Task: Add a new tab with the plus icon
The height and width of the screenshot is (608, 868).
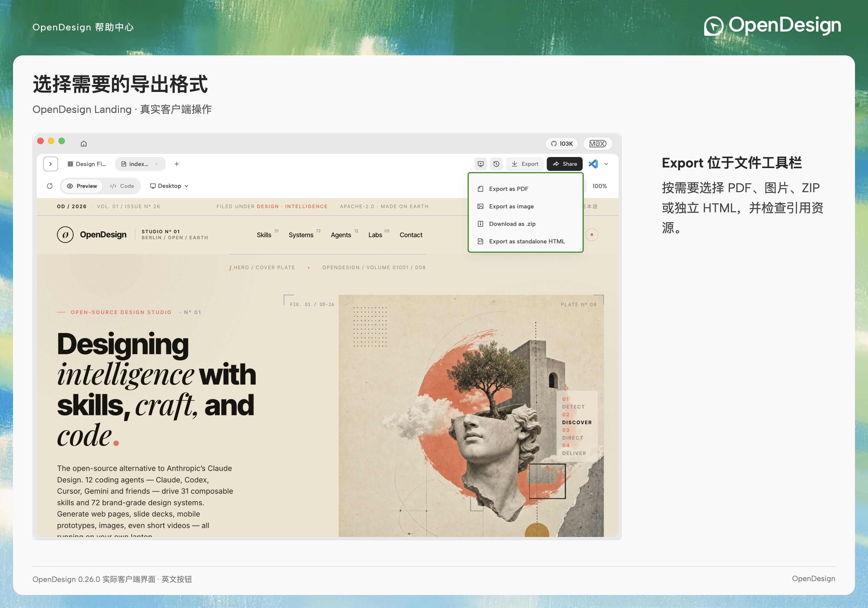Action: (x=177, y=164)
